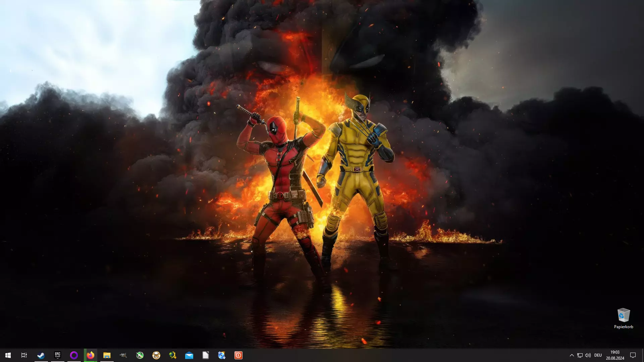The height and width of the screenshot is (362, 644).
Task: Select the Papierkorb recycle bin icon
Action: [x=624, y=315]
